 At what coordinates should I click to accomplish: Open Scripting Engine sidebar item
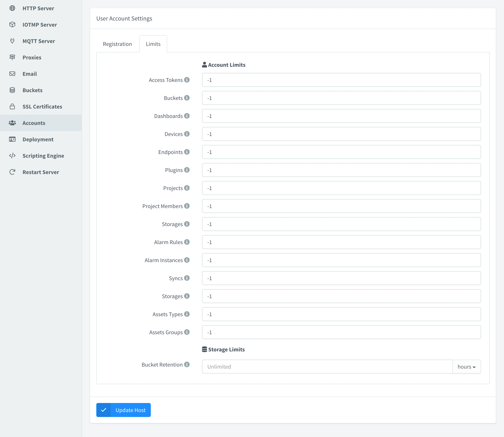click(x=41, y=156)
